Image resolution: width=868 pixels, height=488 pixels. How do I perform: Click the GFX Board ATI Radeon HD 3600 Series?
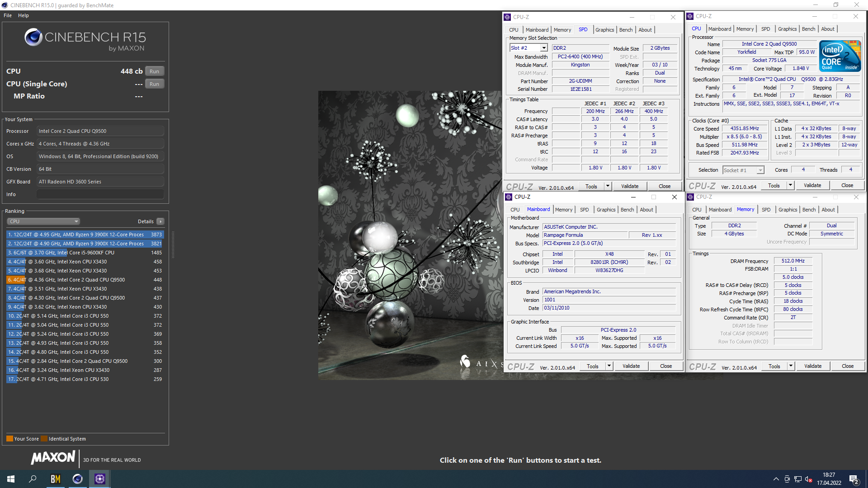tap(100, 182)
